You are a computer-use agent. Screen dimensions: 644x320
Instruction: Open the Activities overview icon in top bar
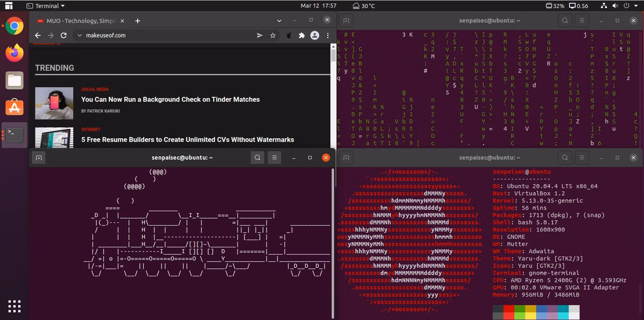point(8,6)
